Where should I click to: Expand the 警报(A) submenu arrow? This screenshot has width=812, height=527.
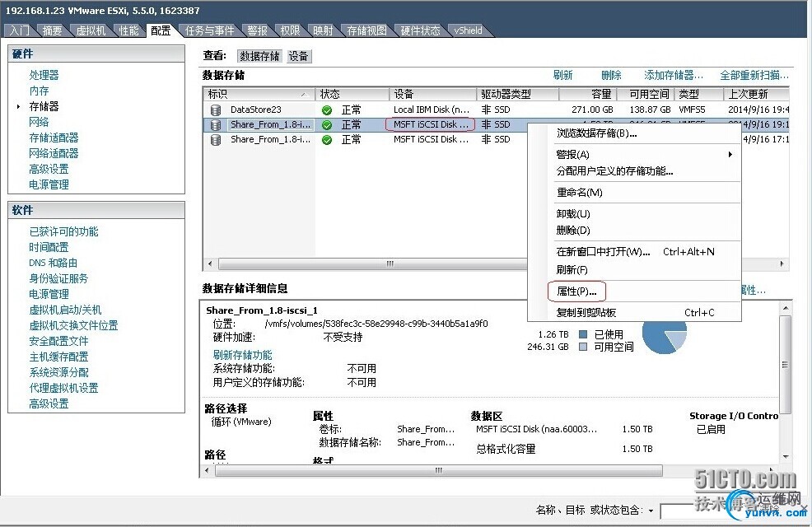pos(730,154)
